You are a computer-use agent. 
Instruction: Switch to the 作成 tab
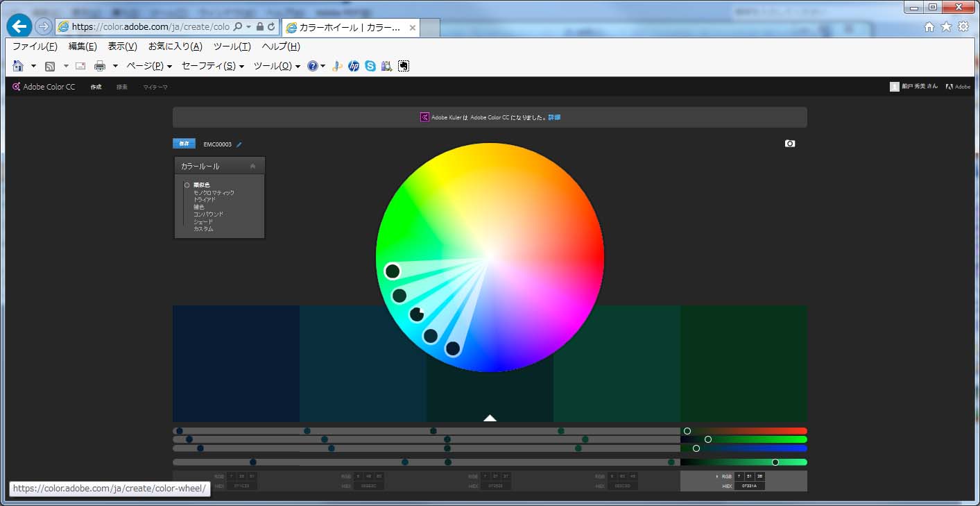click(96, 87)
